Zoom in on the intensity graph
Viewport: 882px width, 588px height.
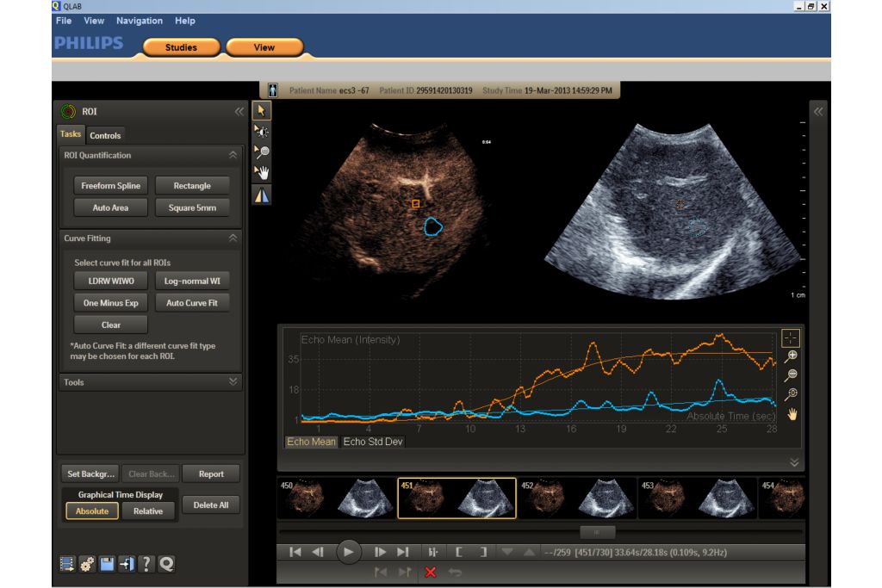(x=792, y=356)
